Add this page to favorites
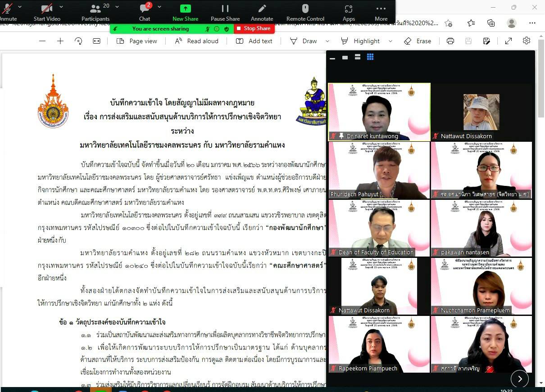The image size is (545, 392). coord(448,23)
